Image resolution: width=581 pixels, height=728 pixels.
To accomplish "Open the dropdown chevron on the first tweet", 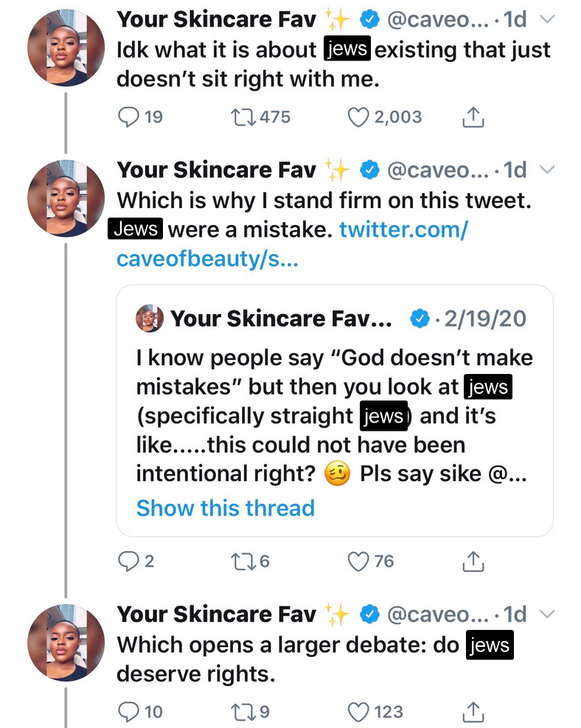I will pos(546,20).
